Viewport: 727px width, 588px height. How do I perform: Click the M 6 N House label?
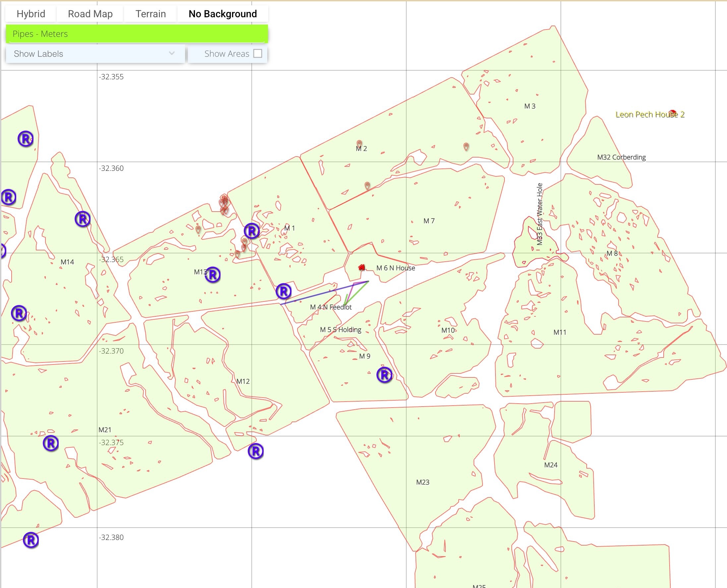pos(395,268)
